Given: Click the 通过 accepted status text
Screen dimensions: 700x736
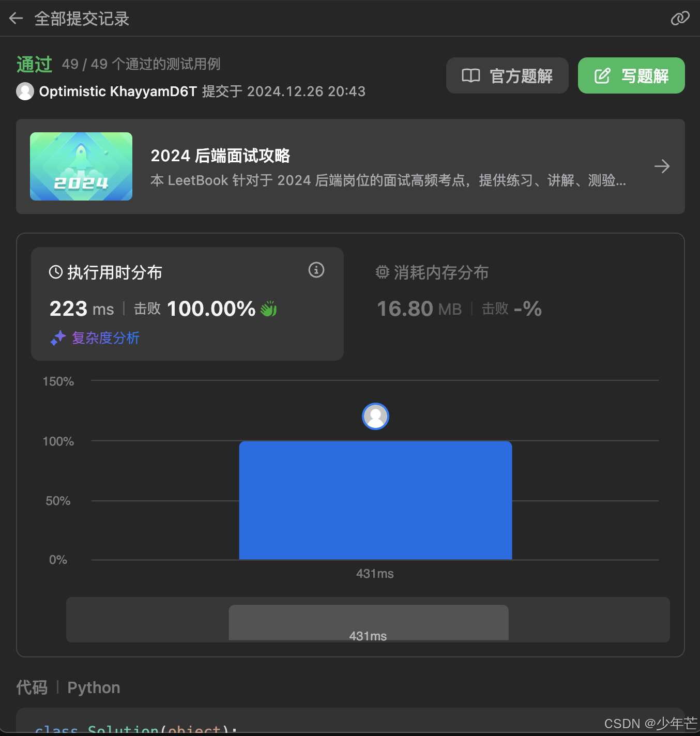Looking at the screenshot, I should 34,64.
